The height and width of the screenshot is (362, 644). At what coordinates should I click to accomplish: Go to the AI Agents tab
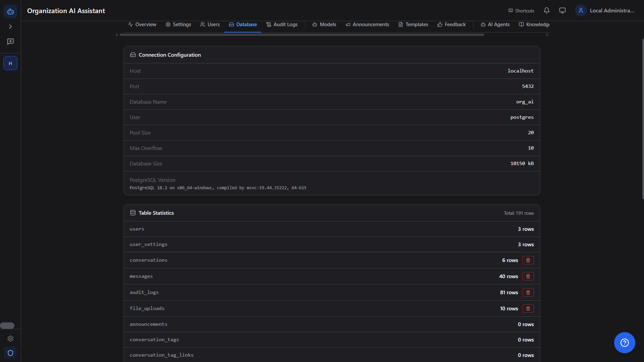[x=495, y=24]
